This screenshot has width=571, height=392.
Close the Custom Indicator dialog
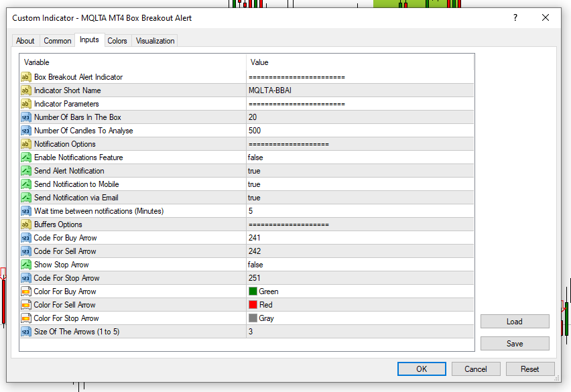545,17
